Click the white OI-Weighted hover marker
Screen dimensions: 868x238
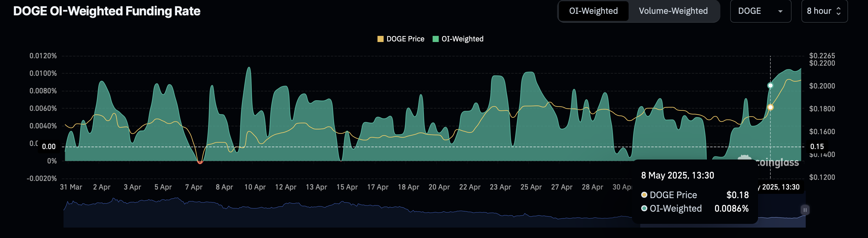[x=770, y=86]
